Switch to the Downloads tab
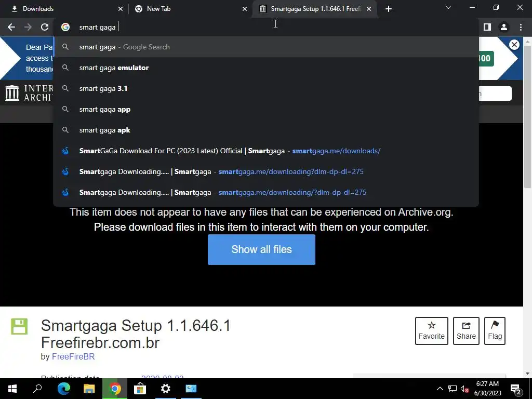Image resolution: width=532 pixels, height=399 pixels. click(x=64, y=9)
